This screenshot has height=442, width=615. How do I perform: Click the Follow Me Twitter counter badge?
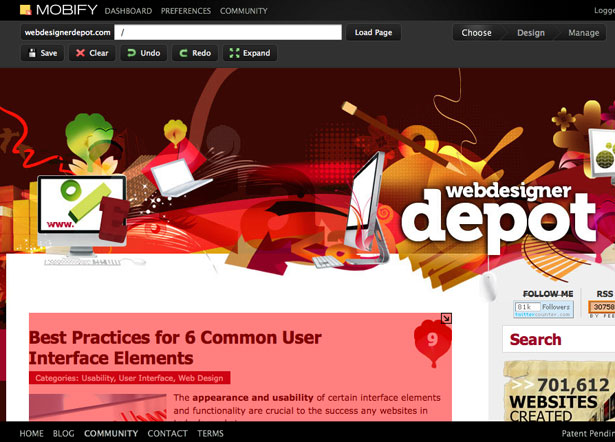[x=543, y=309]
